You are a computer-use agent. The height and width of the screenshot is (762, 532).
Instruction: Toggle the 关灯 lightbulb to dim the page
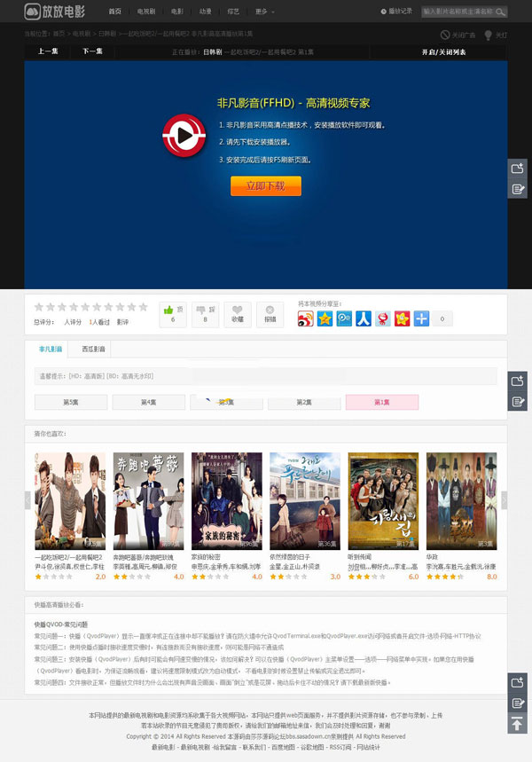point(489,35)
